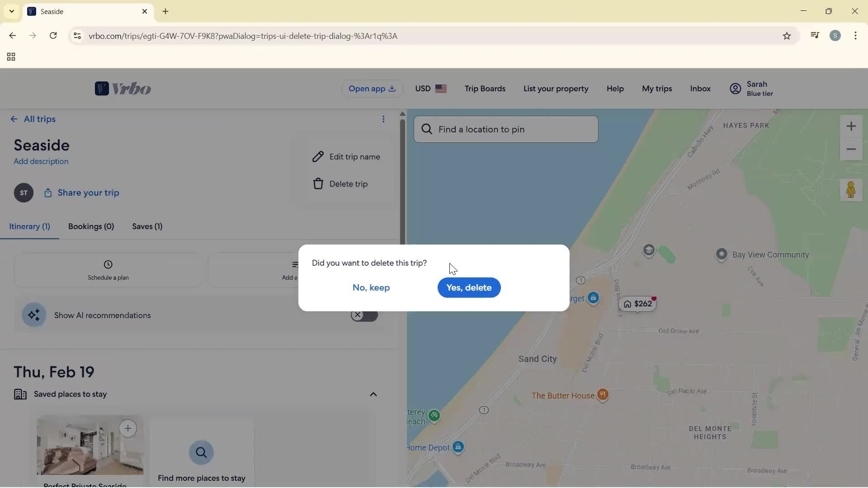Switch to the Bookings tab

point(91,226)
